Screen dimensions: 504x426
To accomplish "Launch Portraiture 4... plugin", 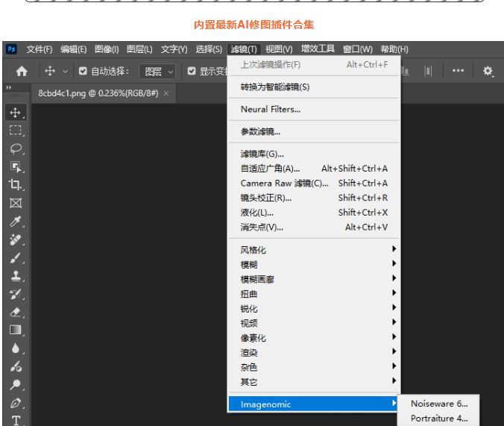I will 439,419.
